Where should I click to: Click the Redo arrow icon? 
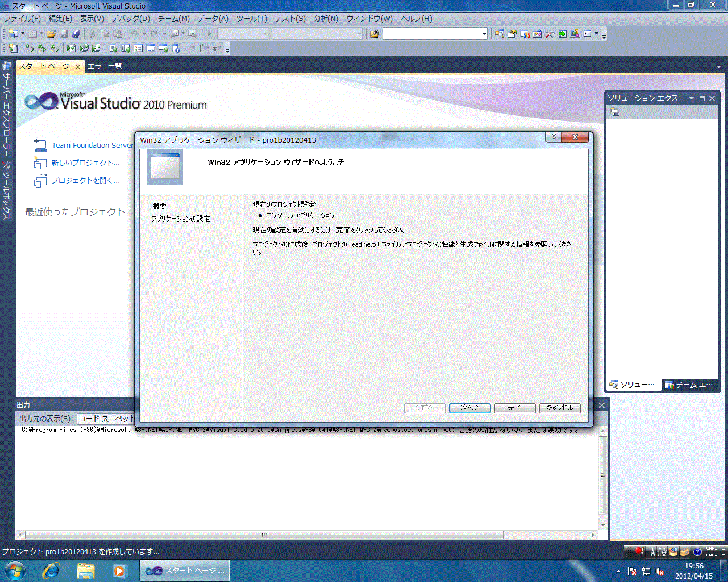[154, 34]
